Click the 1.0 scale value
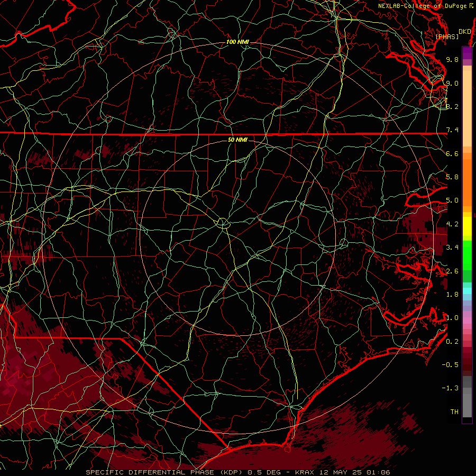 pos(452,318)
